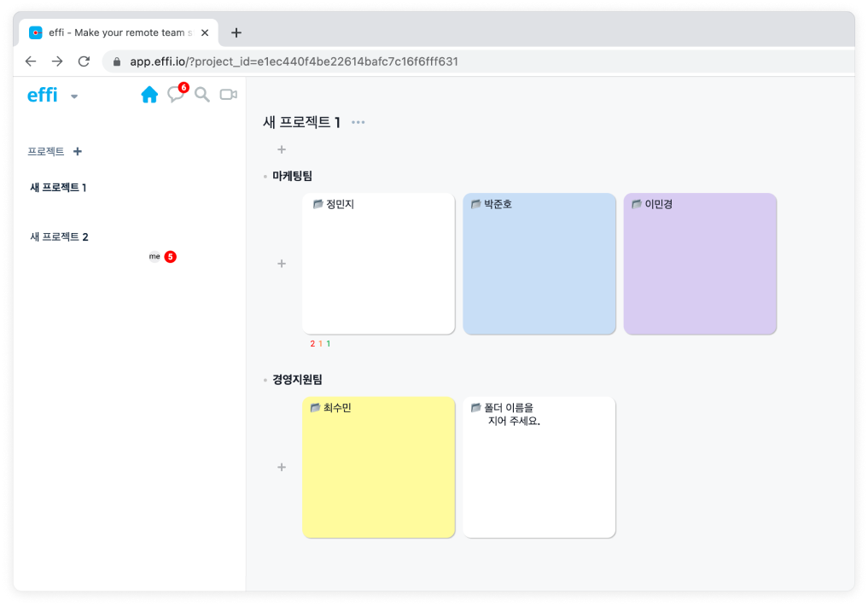
Task: Select 새 프로젝트 1 in sidebar
Action: click(58, 188)
